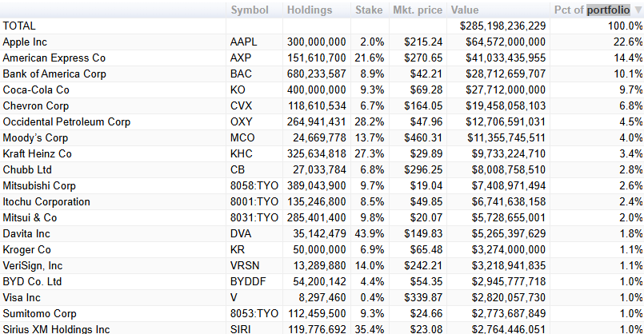This screenshot has height=334, width=644.
Task: Click the TOTAL row label
Action: pos(19,26)
